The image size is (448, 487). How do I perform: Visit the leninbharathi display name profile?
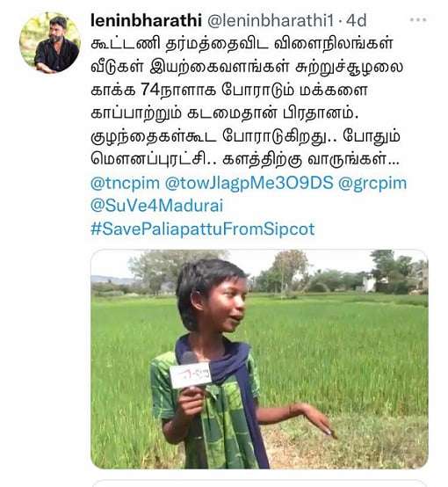click(x=146, y=20)
